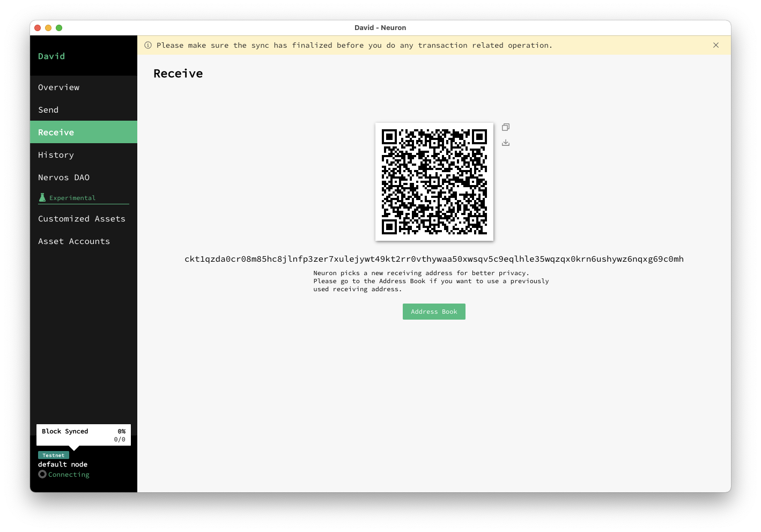The height and width of the screenshot is (532, 761).
Task: Maximize the Neuron window
Action: coord(59,28)
